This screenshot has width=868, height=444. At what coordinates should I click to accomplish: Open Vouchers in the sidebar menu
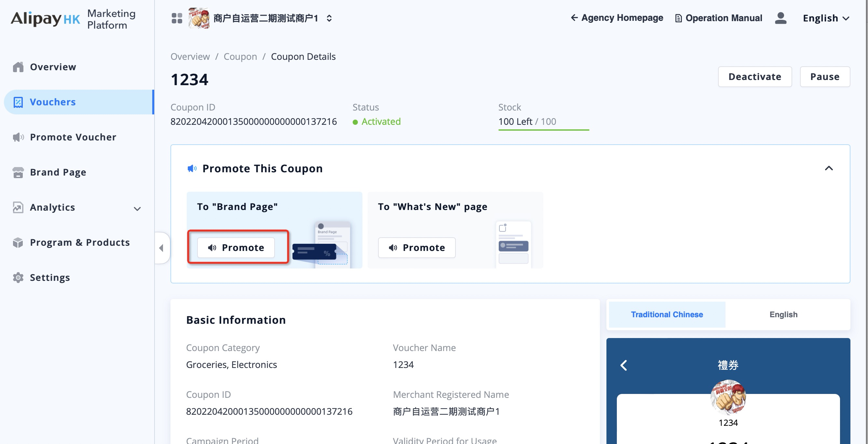click(53, 102)
